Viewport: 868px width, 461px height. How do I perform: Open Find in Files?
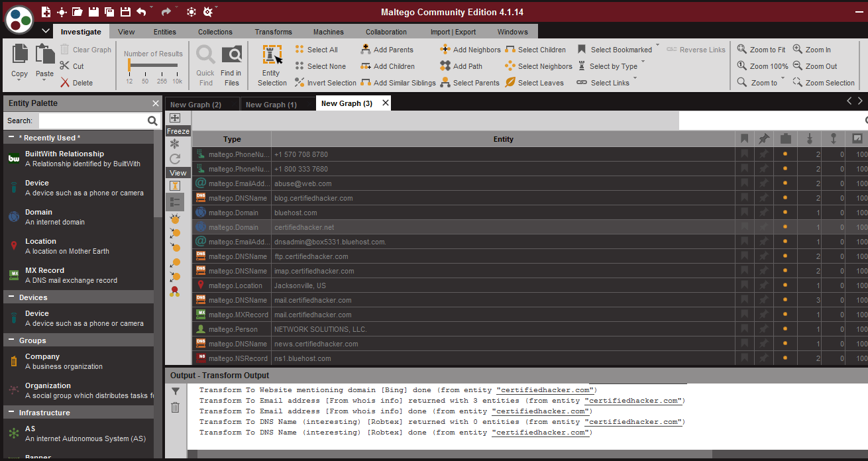point(231,66)
